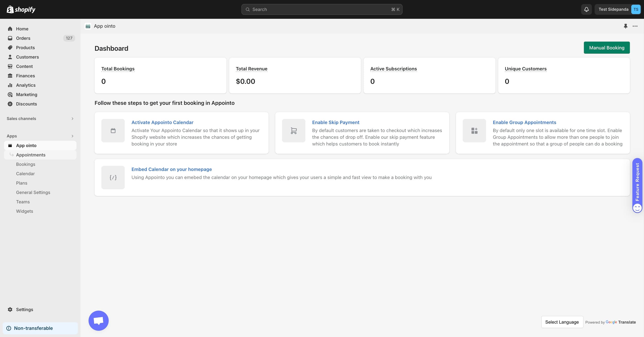644x337 pixels.
Task: Click the Enable Skip Payment cart icon
Action: coord(294,131)
